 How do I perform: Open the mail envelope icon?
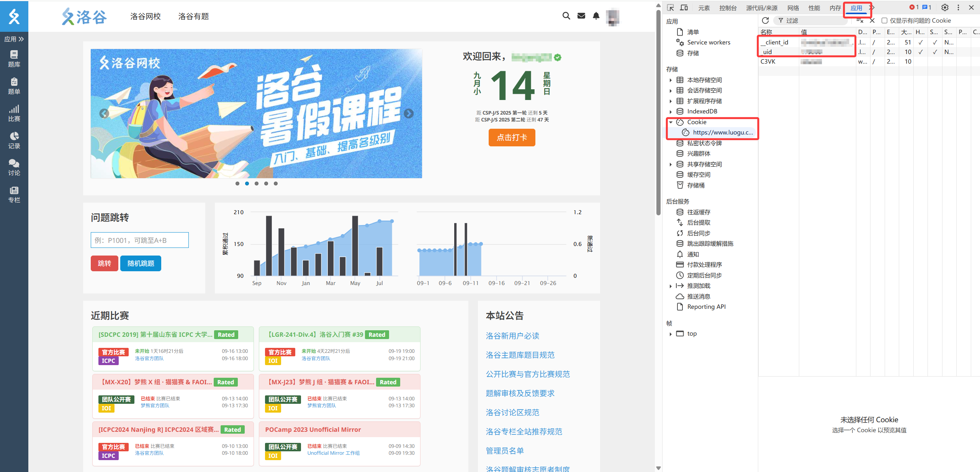point(581,16)
